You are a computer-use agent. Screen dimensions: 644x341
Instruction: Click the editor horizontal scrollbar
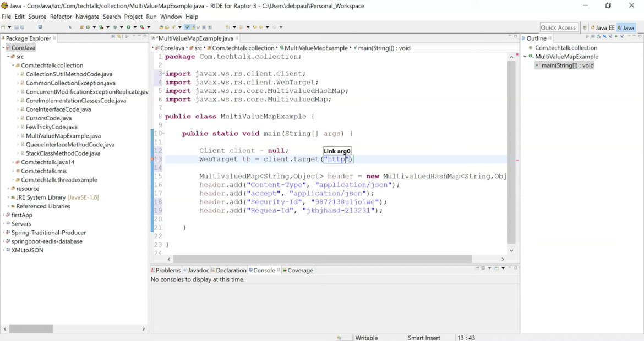[x=323, y=259]
